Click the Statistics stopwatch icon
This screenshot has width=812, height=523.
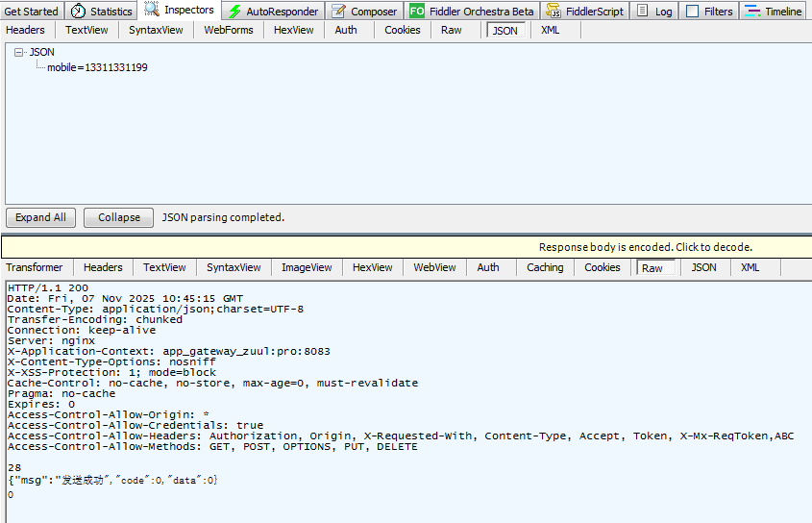pyautogui.click(x=78, y=11)
